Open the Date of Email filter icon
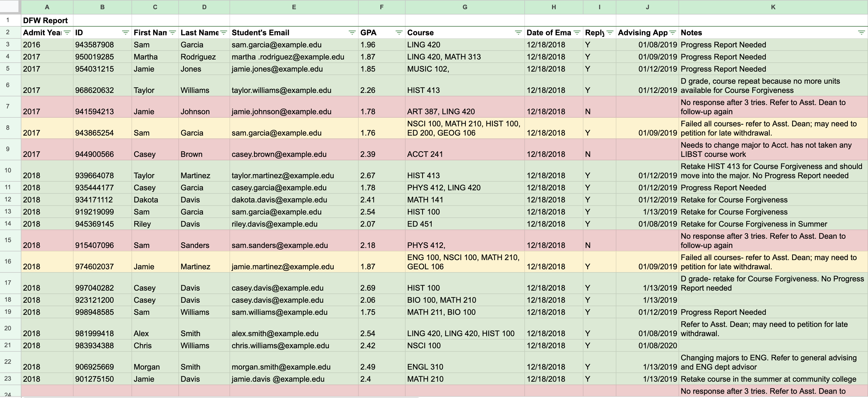Screen dimensions: 868x398 [577, 33]
